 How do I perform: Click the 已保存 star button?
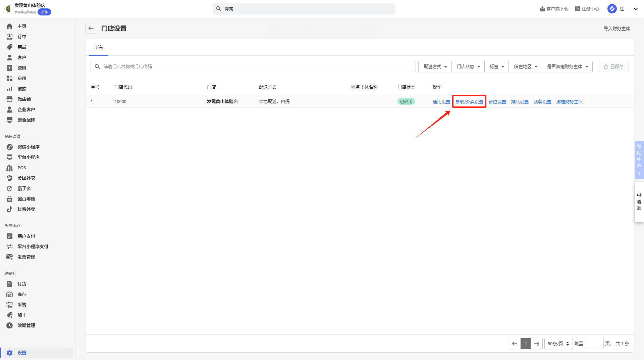[614, 66]
